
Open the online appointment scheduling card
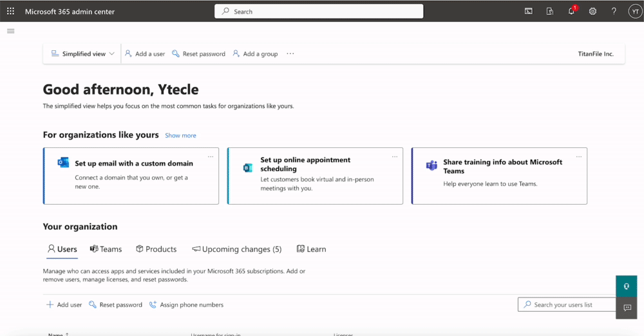tap(315, 176)
